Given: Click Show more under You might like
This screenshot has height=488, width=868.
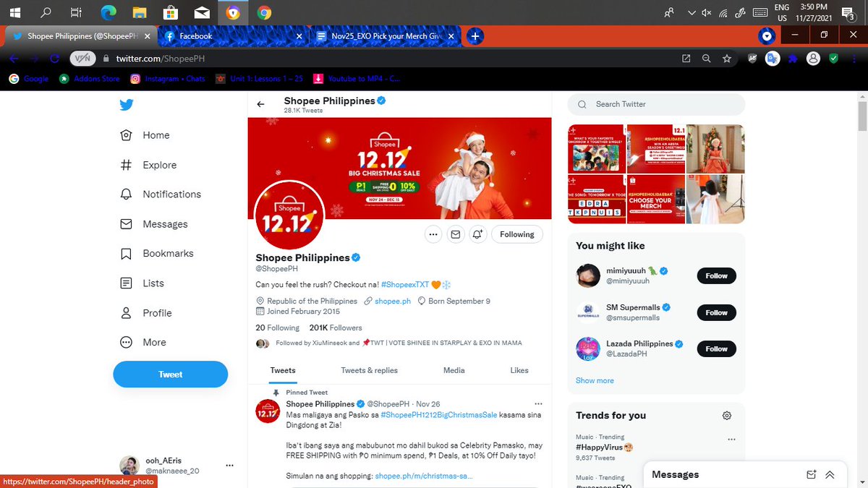Looking at the screenshot, I should (595, 380).
